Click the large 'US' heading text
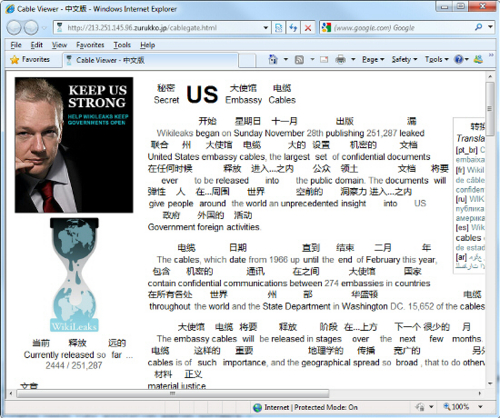 202,94
